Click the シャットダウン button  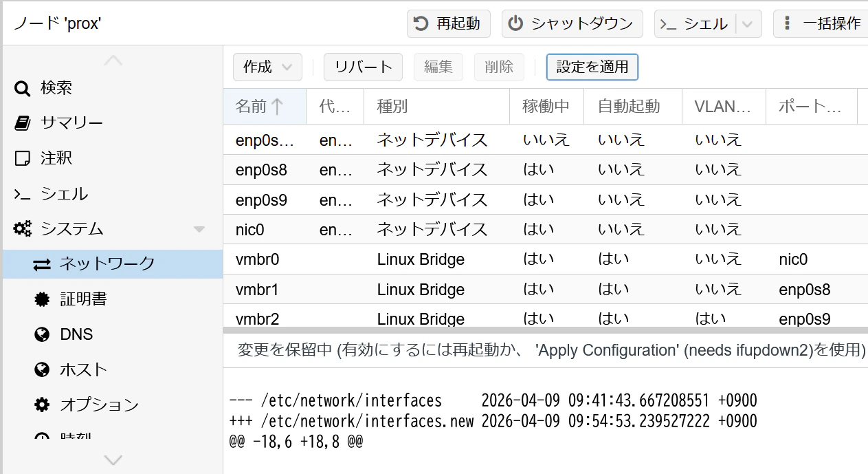pyautogui.click(x=572, y=23)
